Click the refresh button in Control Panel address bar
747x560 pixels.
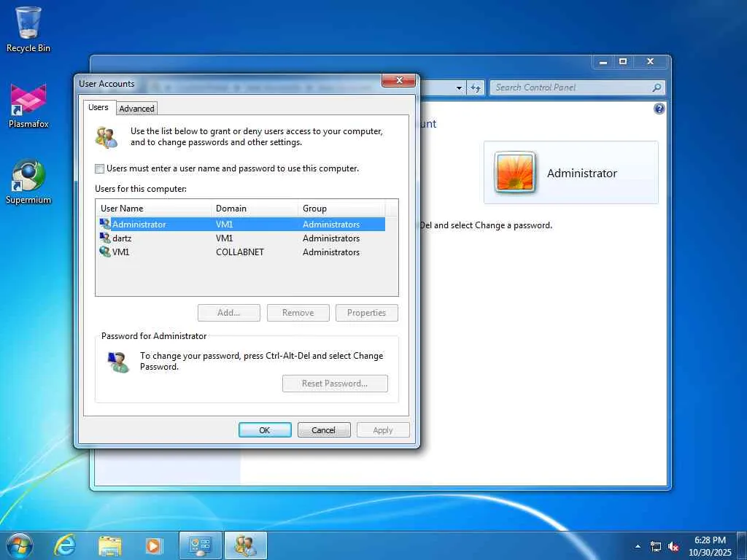(x=476, y=87)
